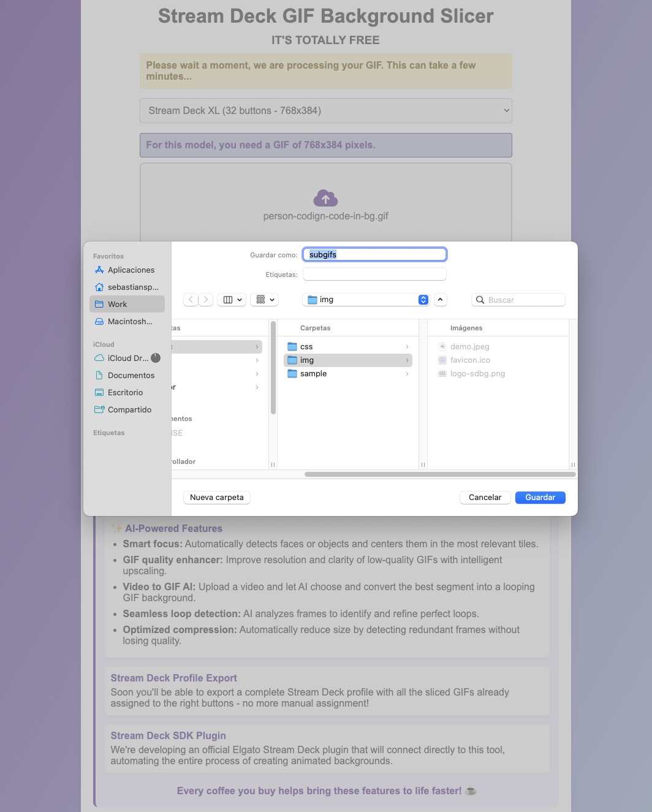Click the Buscar search field
This screenshot has height=812, width=652.
coord(518,300)
